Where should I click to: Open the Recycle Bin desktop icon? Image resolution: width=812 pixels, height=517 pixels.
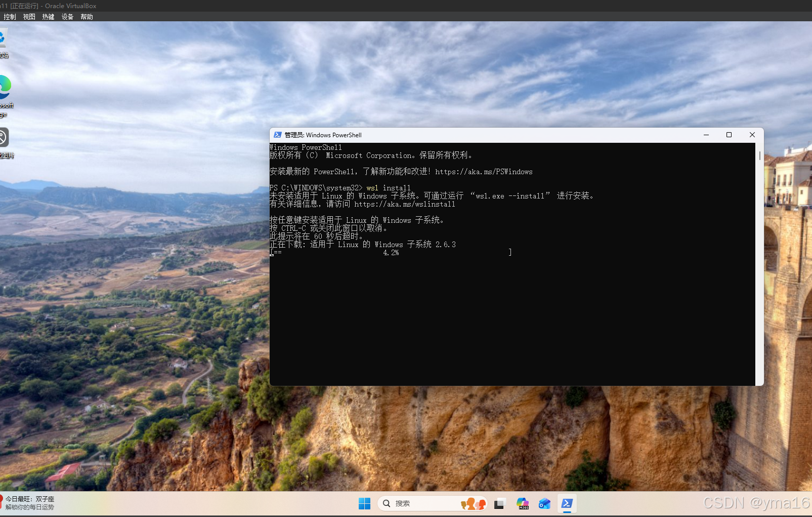3,43
